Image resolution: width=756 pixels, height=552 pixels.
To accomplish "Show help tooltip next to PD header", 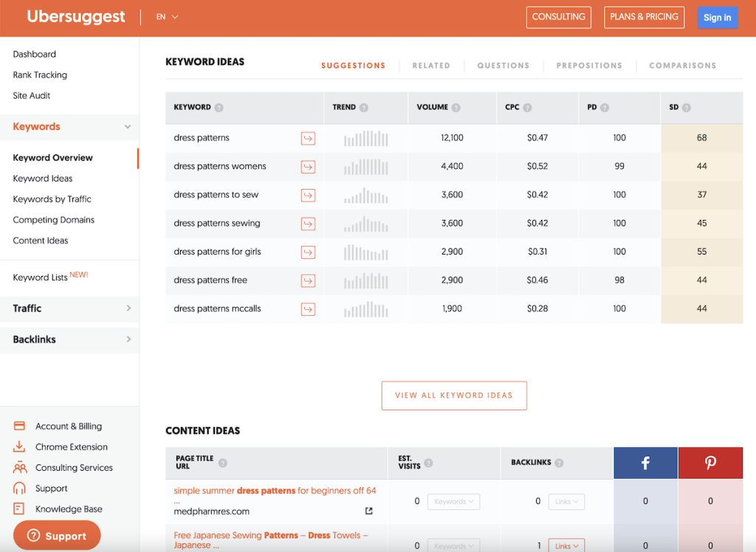I will [x=605, y=108].
